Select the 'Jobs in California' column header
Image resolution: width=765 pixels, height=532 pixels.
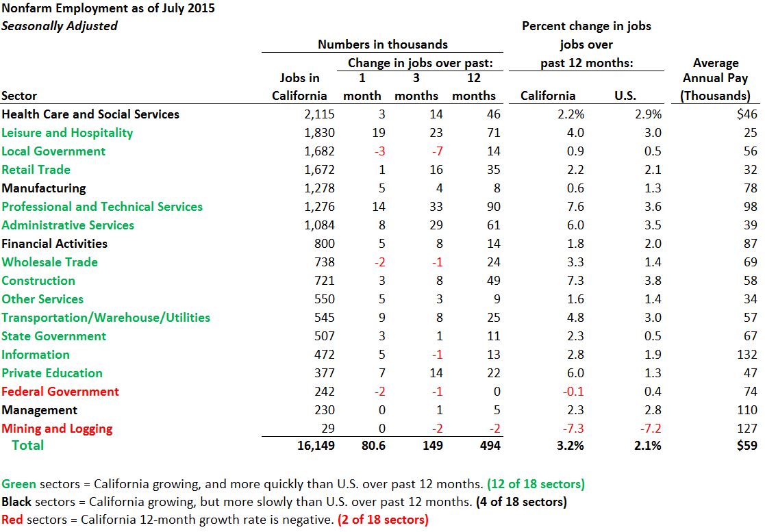(x=299, y=87)
